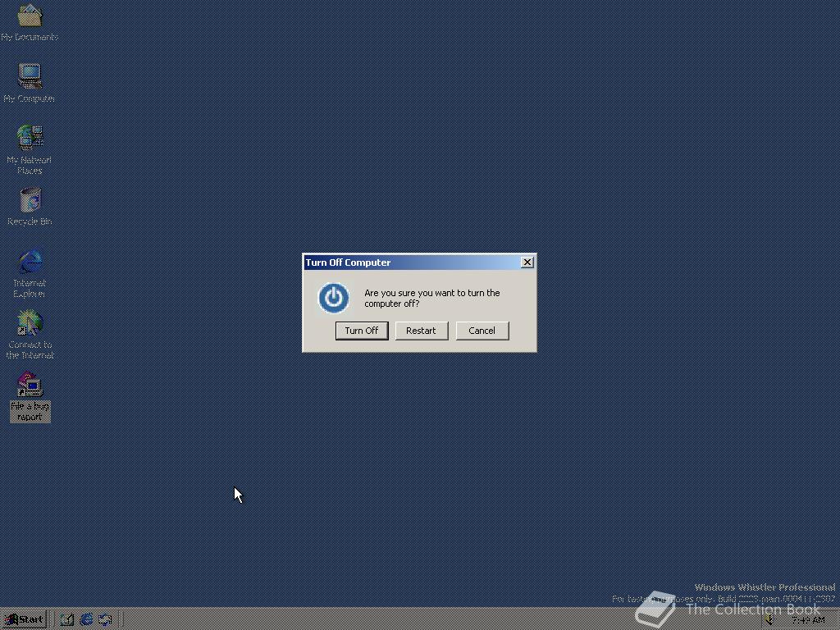
Task: Click Show Desktop in the Quick Launch bar
Action: pyautogui.click(x=67, y=620)
